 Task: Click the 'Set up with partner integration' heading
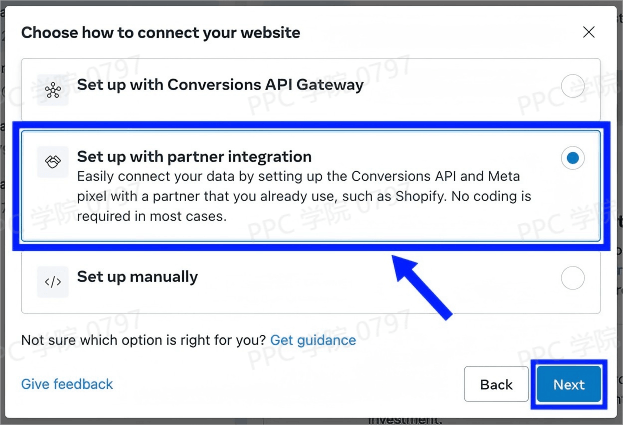pos(194,157)
